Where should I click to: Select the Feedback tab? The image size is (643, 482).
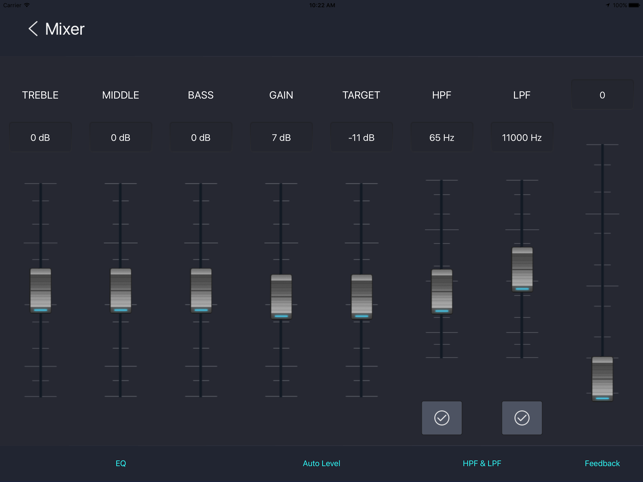pyautogui.click(x=602, y=463)
